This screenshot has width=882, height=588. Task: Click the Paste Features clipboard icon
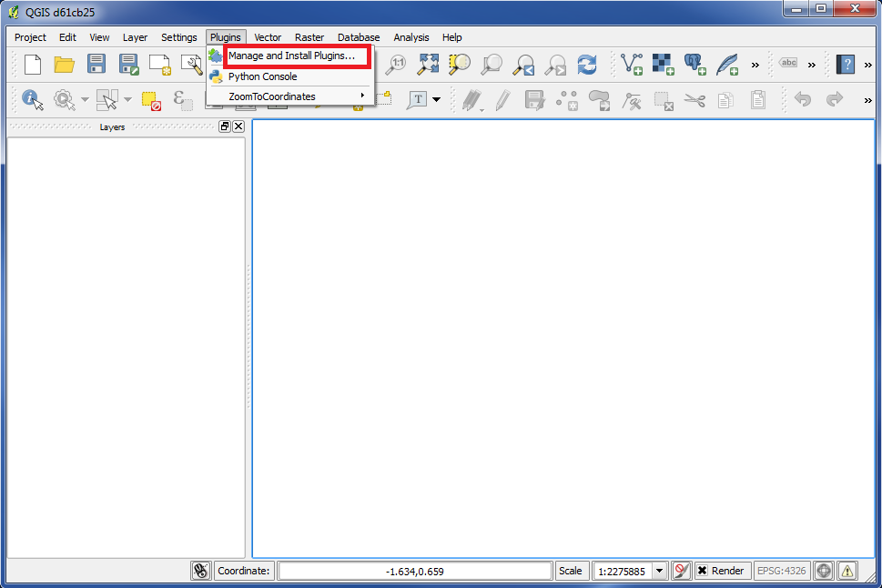[x=758, y=99]
